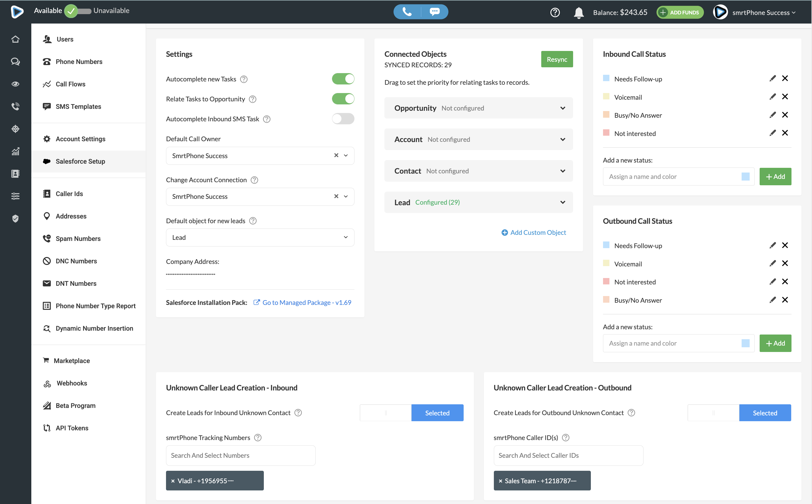This screenshot has height=504, width=812.
Task: Click the help question mark in the top bar
Action: [x=555, y=13]
